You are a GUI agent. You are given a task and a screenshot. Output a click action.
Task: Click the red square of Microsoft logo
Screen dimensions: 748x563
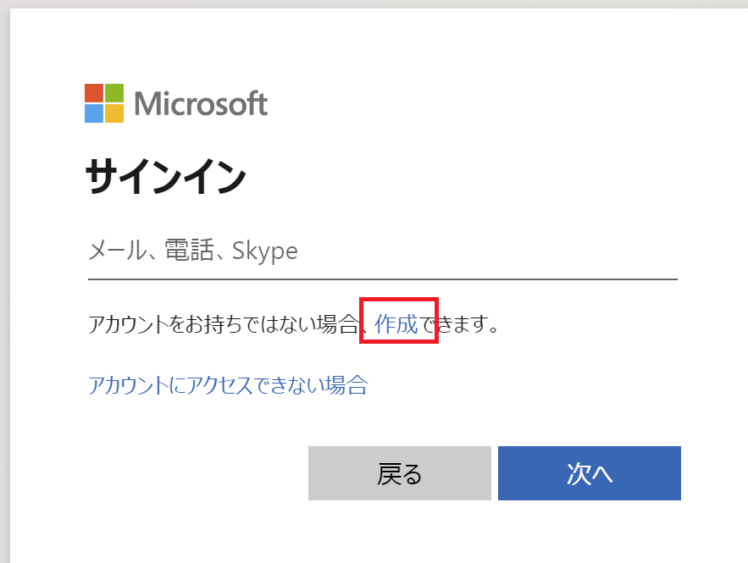point(94,93)
